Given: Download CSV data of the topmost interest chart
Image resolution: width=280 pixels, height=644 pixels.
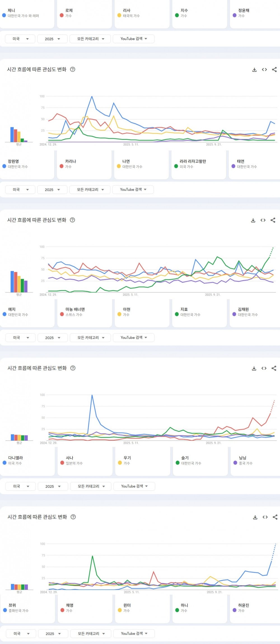Looking at the screenshot, I should (x=254, y=70).
